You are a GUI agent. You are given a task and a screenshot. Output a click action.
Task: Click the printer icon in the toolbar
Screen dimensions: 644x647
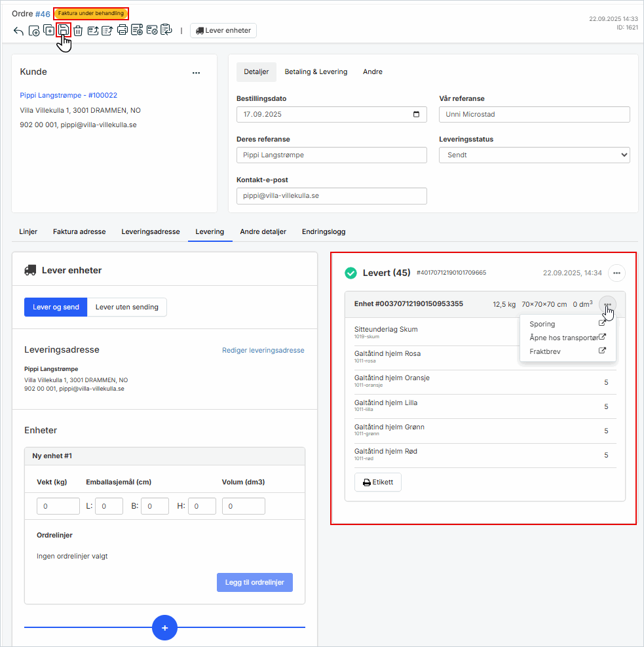(x=122, y=30)
